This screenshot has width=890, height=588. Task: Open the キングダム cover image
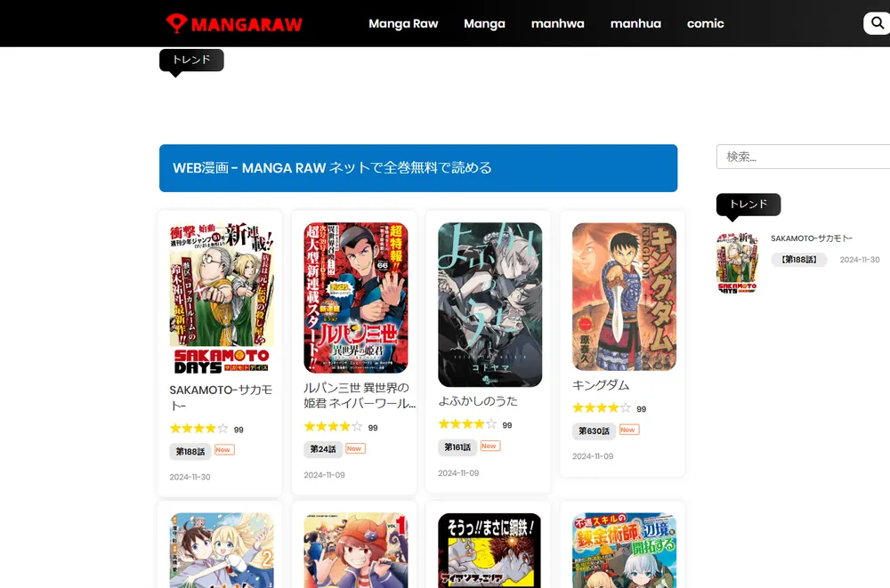[625, 296]
